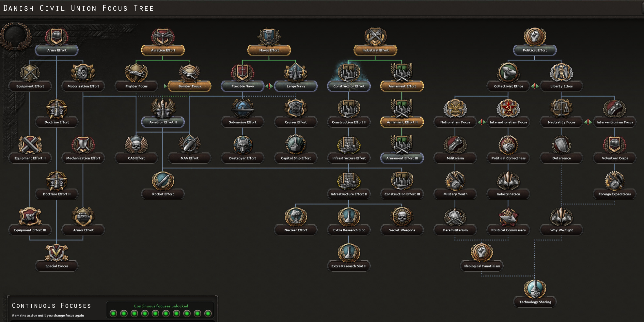Screen dimensions: 644x322
Task: Select the Construction Effort focus icon
Action: point(349,72)
